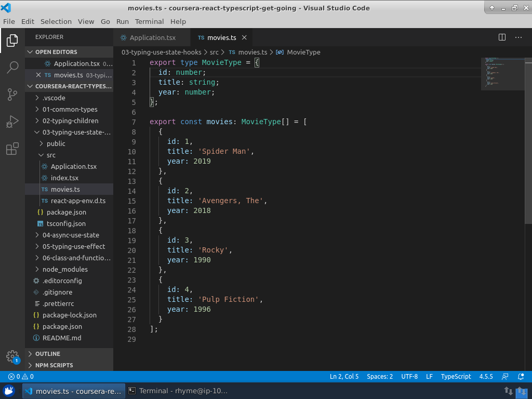Expand the node_modules folder
532x399 pixels.
pos(65,269)
